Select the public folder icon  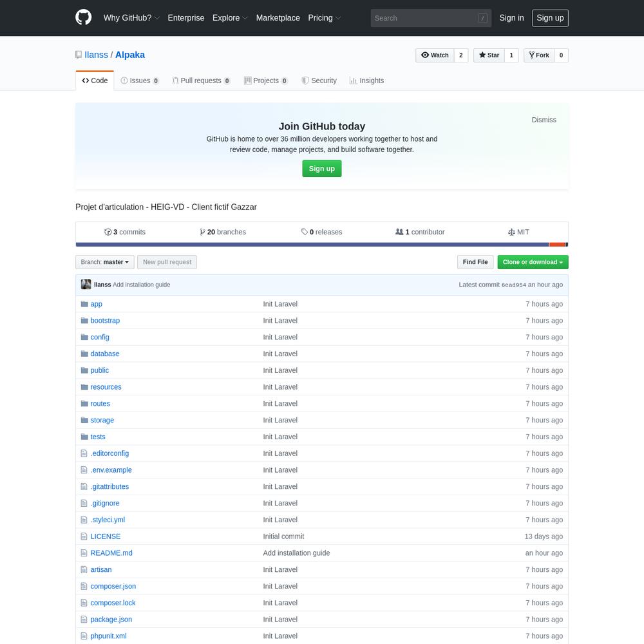84,370
